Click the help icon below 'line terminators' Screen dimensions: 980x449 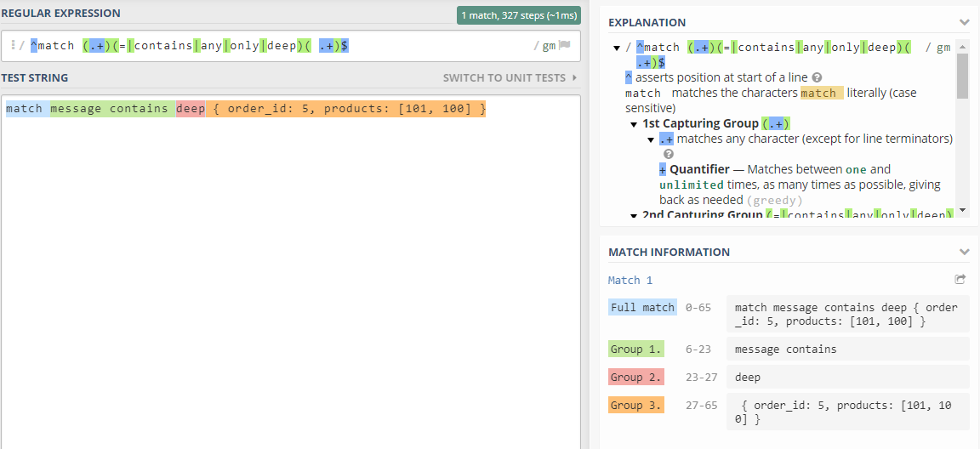click(x=669, y=154)
